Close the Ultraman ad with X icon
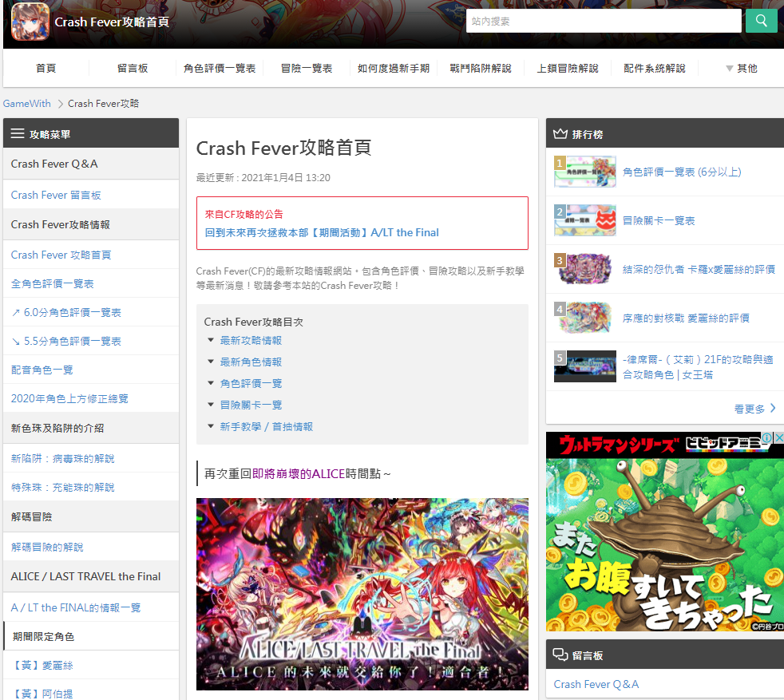 point(778,437)
